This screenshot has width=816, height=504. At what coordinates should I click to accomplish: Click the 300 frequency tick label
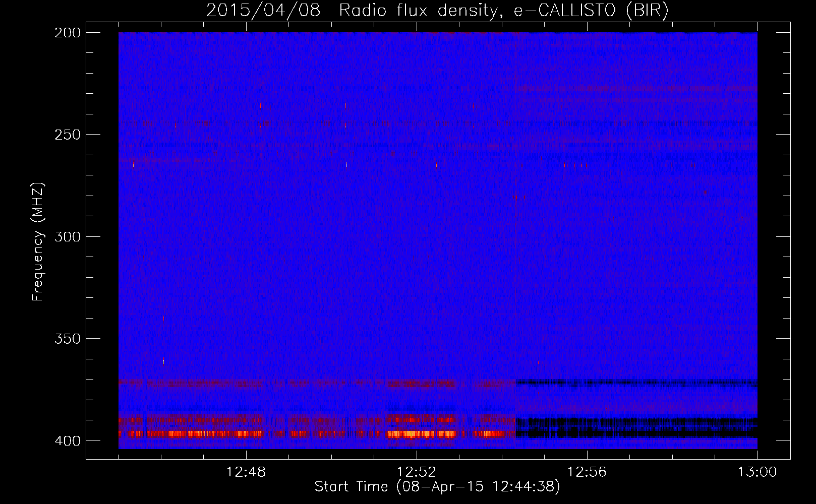pos(68,237)
